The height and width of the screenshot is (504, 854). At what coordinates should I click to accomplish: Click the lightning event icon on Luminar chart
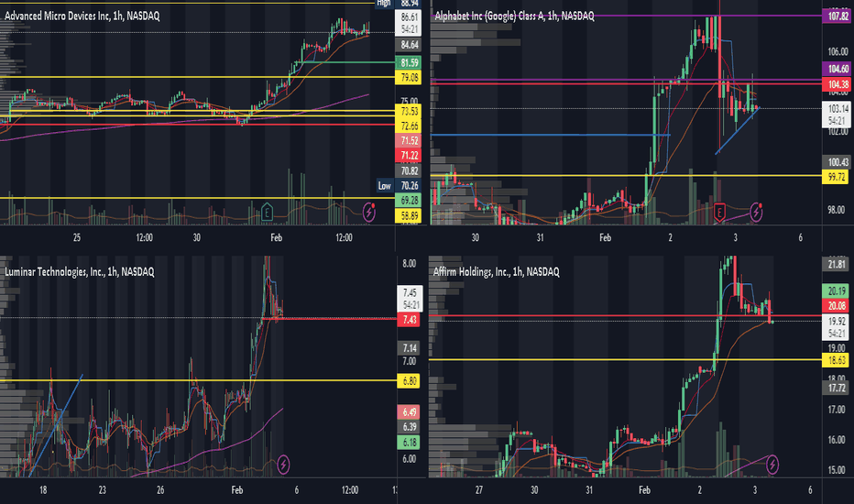coord(283,465)
